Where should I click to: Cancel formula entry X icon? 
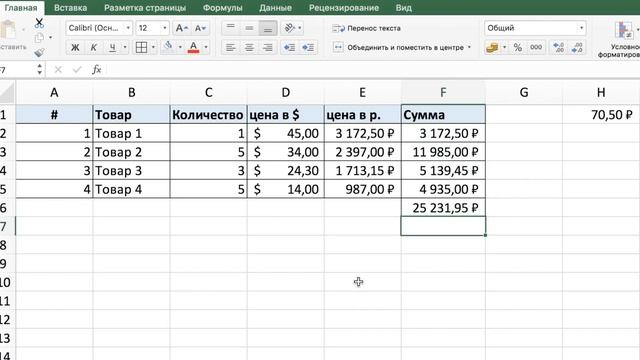click(58, 70)
